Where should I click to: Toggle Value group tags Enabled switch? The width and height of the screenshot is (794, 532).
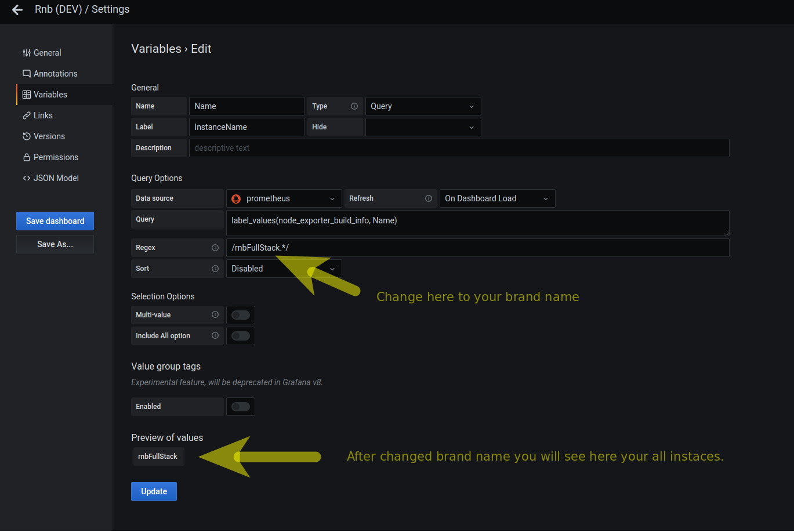[x=240, y=407]
